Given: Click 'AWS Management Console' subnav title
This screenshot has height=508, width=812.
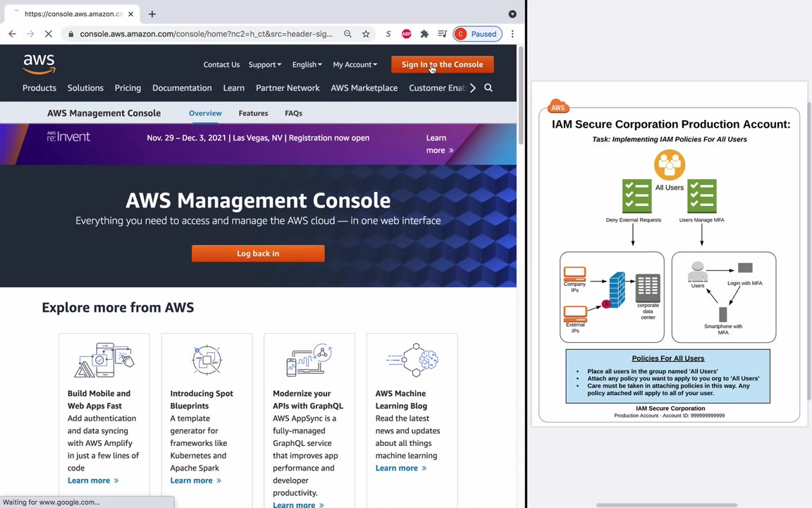Looking at the screenshot, I should point(104,113).
